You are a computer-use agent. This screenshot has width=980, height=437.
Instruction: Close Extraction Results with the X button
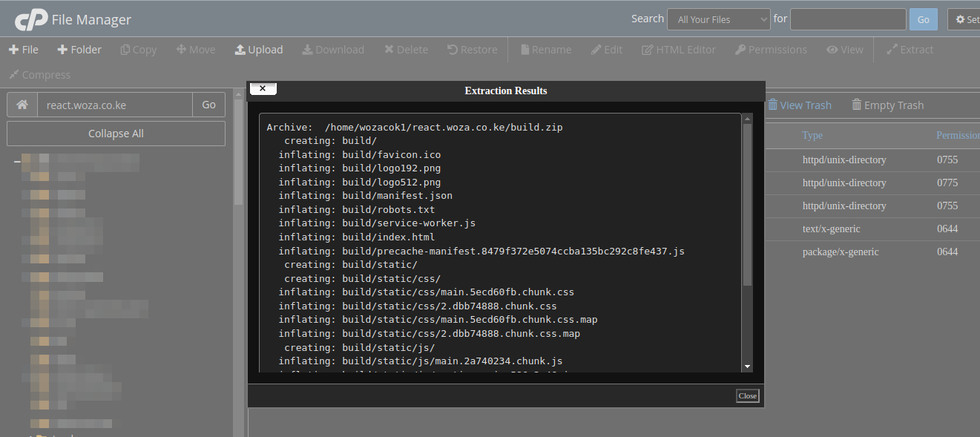click(263, 88)
